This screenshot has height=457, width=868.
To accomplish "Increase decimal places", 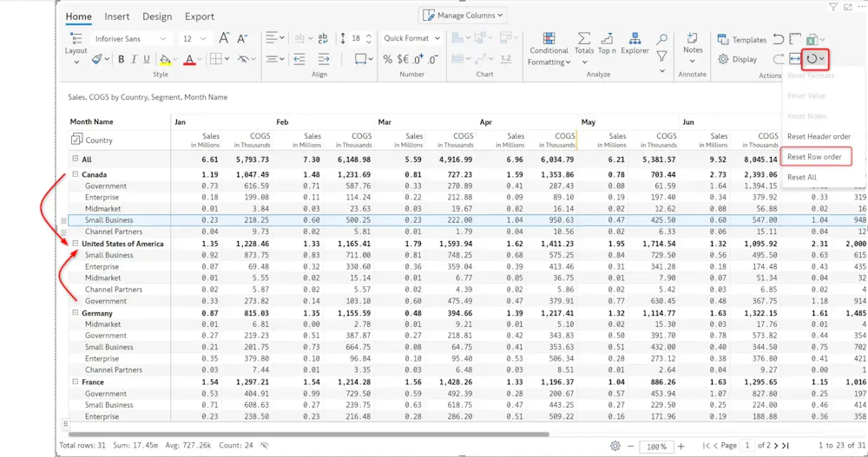I will (418, 59).
